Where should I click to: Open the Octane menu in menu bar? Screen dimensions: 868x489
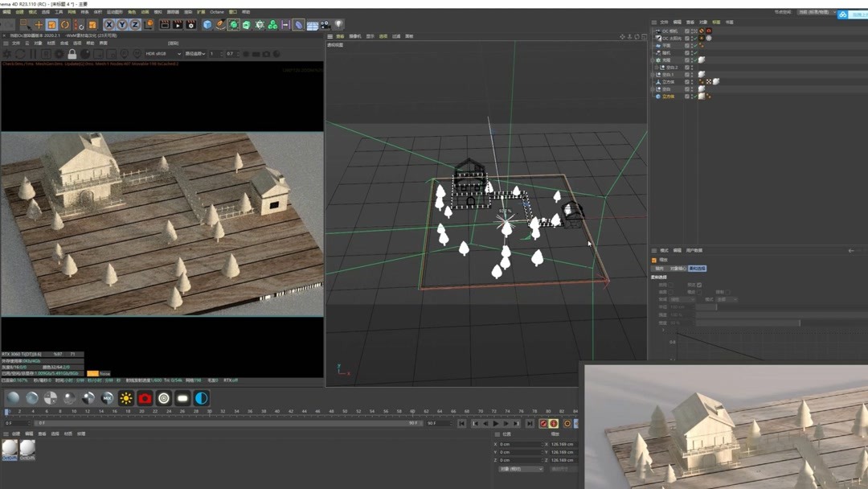pos(216,12)
